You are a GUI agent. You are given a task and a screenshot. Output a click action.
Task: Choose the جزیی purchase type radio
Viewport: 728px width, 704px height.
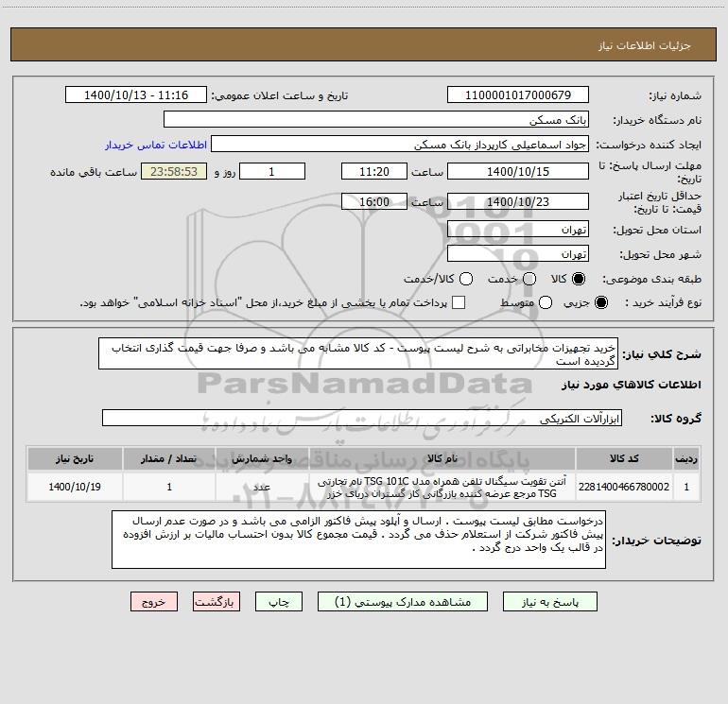pos(600,302)
